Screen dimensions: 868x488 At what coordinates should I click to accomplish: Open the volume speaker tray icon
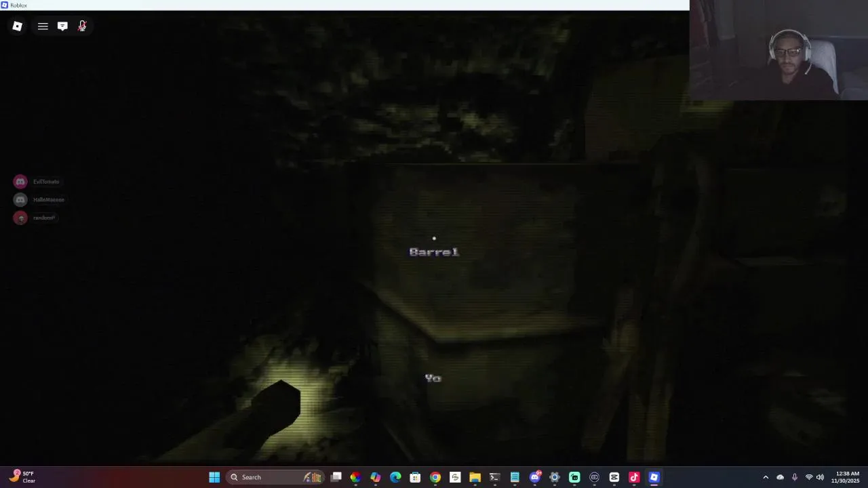point(820,477)
